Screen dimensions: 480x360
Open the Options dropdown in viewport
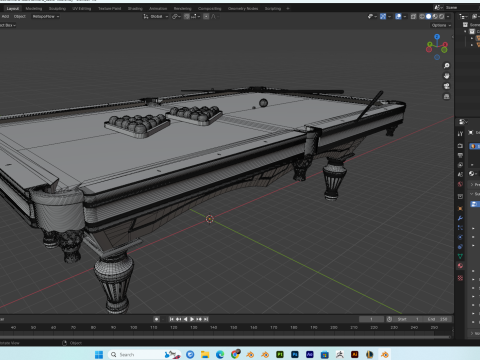pyautogui.click(x=441, y=25)
